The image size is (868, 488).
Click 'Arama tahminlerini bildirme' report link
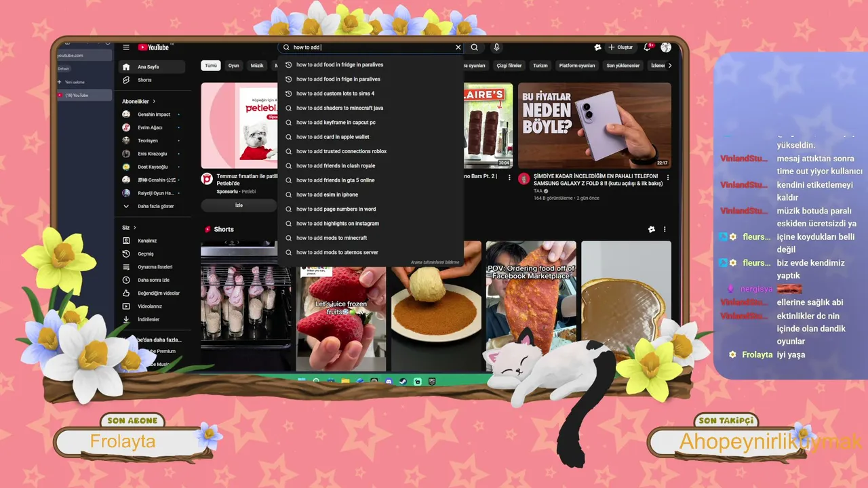(435, 262)
